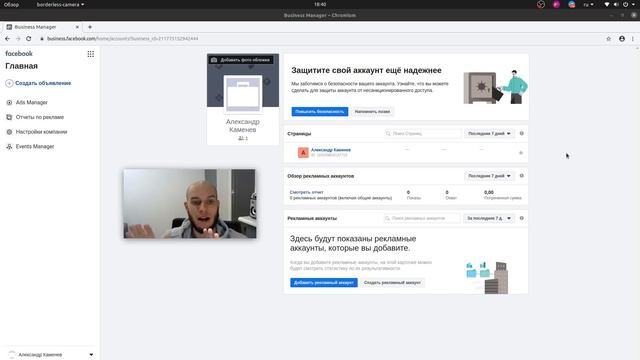Add a cover photo camera button
Viewport: 640px width, 360px height.
pyautogui.click(x=241, y=60)
